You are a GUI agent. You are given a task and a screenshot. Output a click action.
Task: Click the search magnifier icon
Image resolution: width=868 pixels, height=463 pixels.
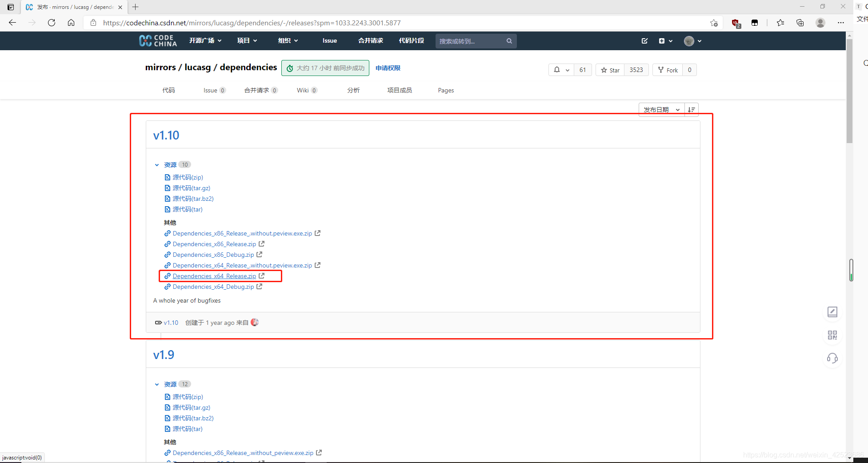point(509,41)
